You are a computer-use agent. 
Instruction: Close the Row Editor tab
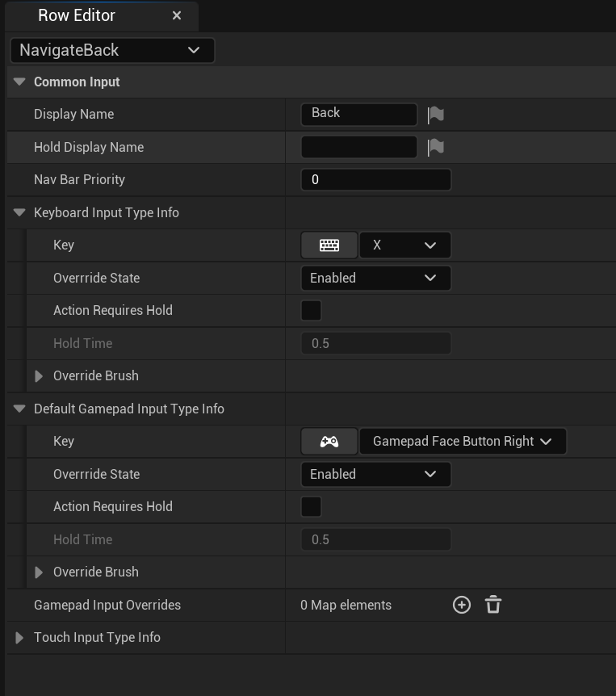177,15
